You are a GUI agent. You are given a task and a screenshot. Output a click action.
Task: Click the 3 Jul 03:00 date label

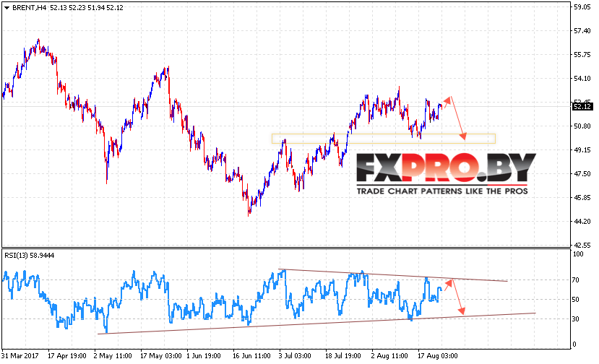click(295, 355)
